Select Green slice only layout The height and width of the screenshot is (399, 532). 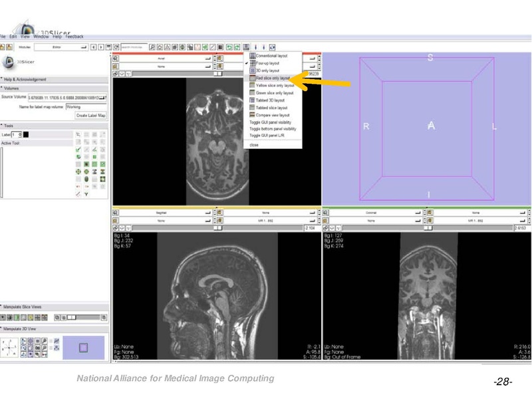point(274,93)
